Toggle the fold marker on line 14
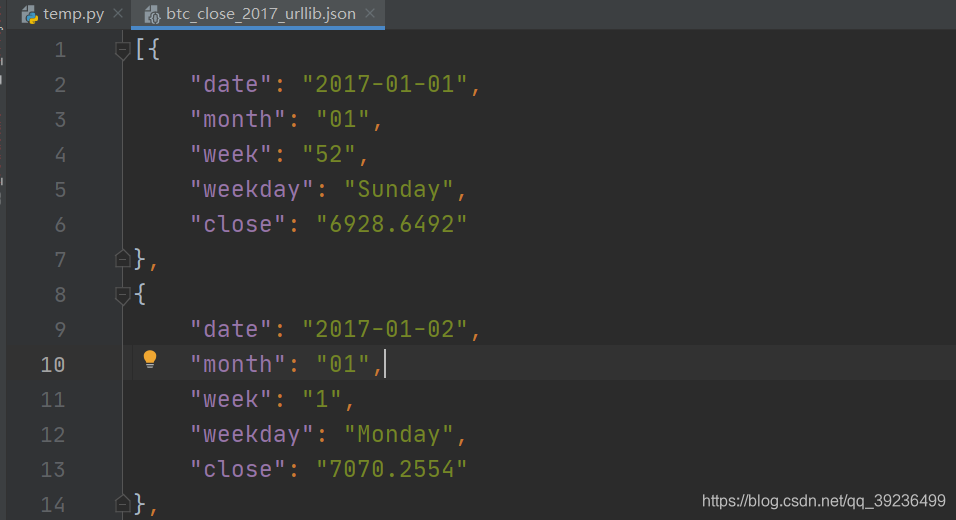The height and width of the screenshot is (520, 956). pos(123,504)
